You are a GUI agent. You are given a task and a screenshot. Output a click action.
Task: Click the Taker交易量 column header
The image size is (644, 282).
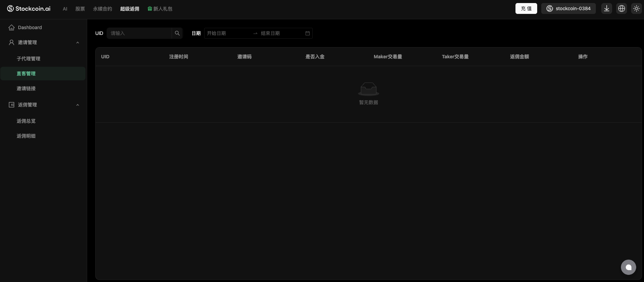pos(455,57)
